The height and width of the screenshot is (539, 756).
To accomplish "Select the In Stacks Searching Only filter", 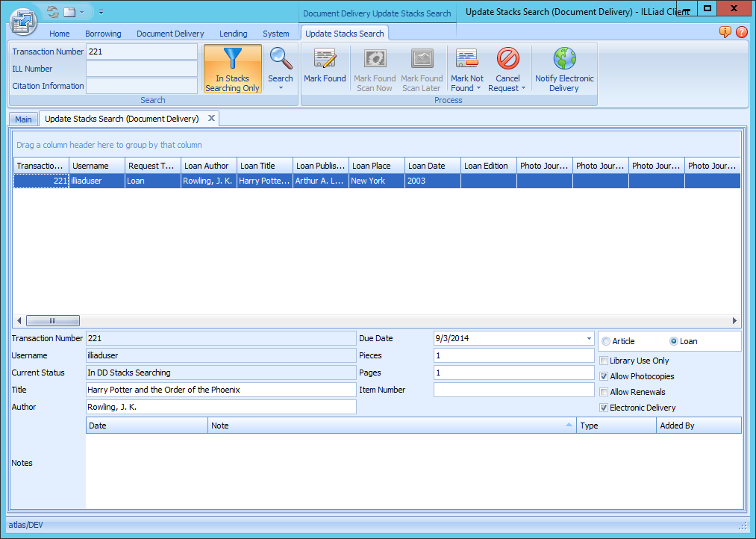I will [x=232, y=69].
